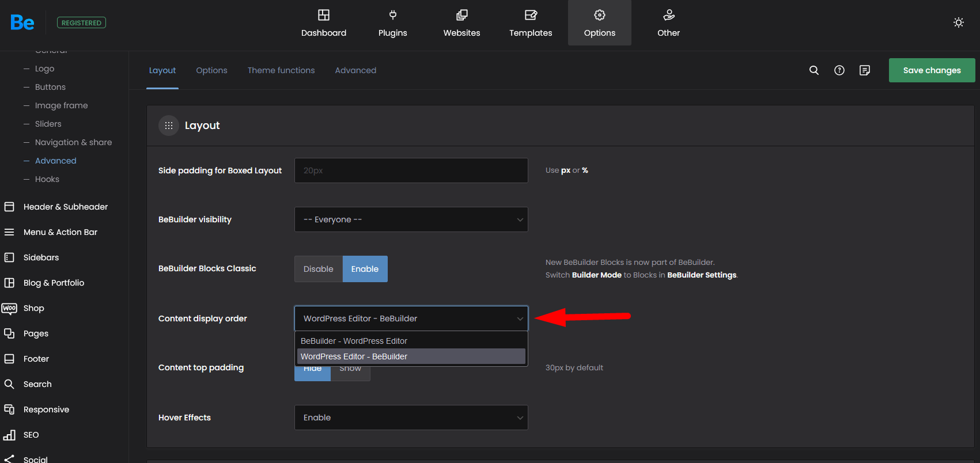Switch to Layout tab

[162, 70]
